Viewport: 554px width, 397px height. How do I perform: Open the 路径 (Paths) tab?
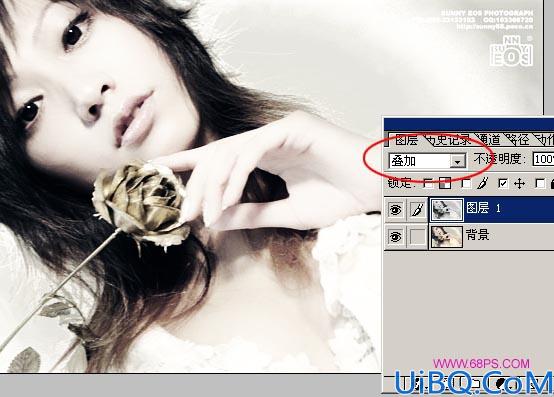518,140
